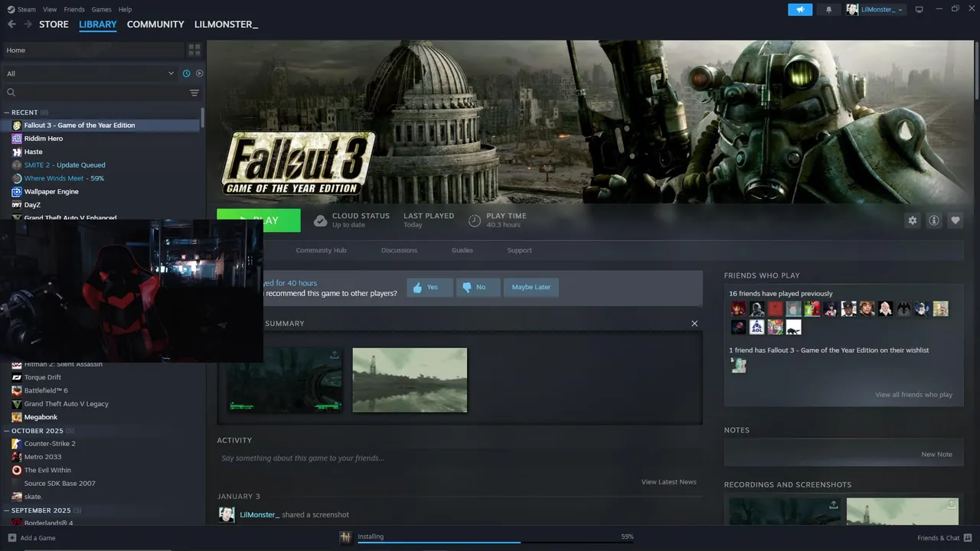Choose Maybe Later for review
This screenshot has height=551, width=980.
[x=531, y=287]
